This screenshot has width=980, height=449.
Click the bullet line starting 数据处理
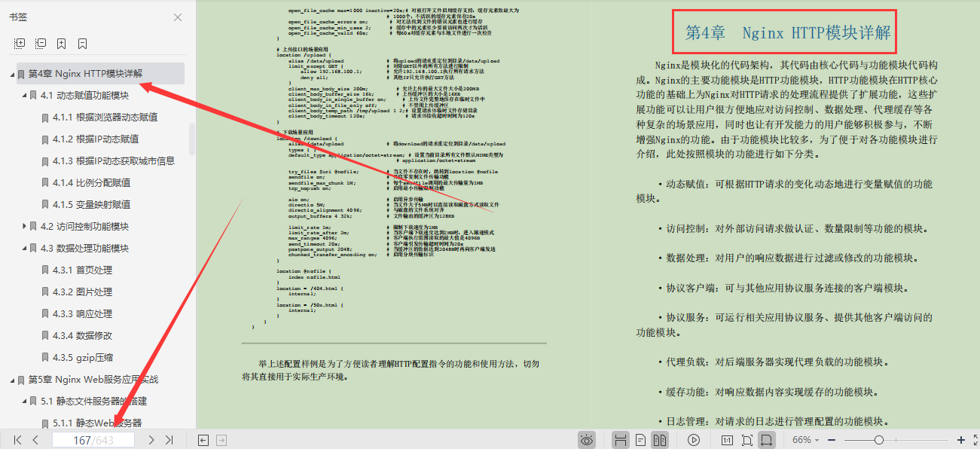[787, 258]
